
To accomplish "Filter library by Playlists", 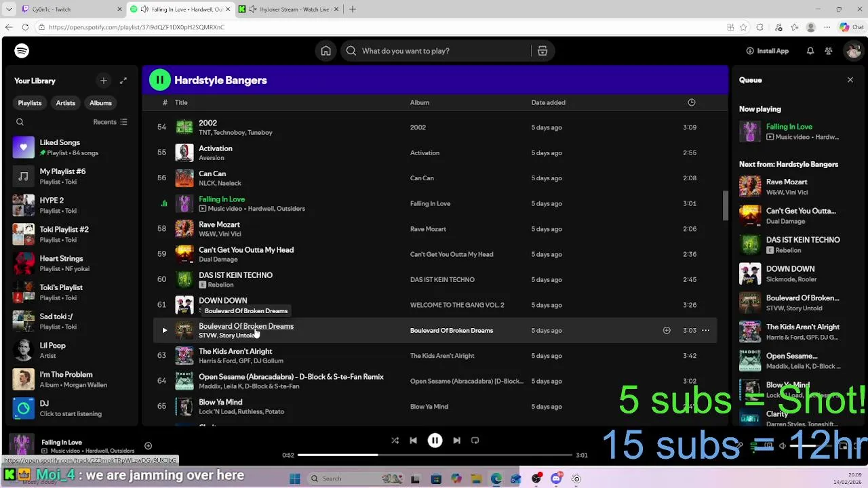I will [x=30, y=103].
